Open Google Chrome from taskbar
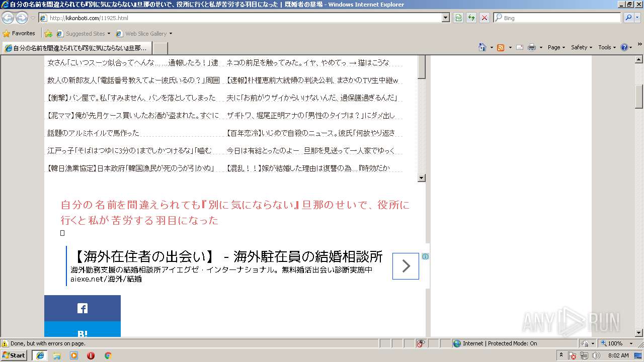644x362 pixels. 108,355
